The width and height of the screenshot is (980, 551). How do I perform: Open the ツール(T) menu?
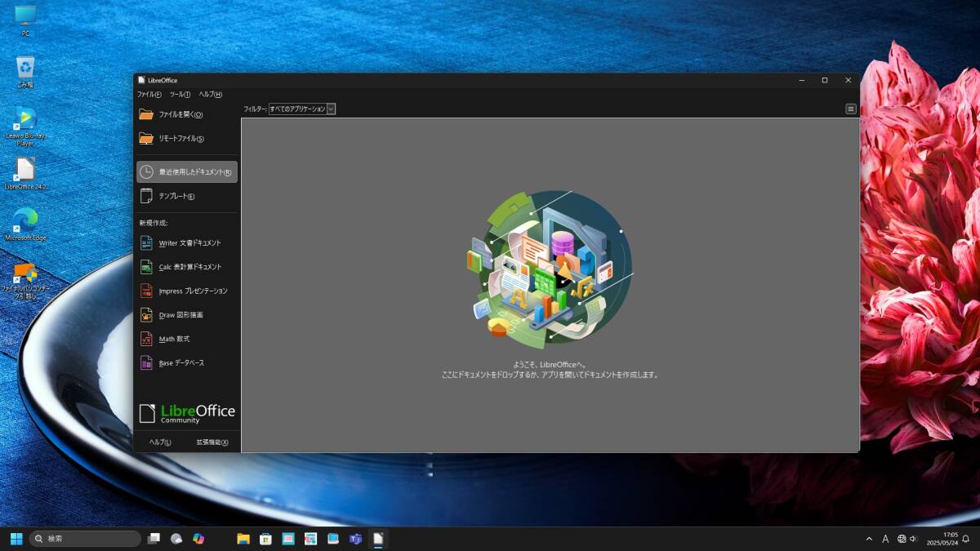(180, 95)
